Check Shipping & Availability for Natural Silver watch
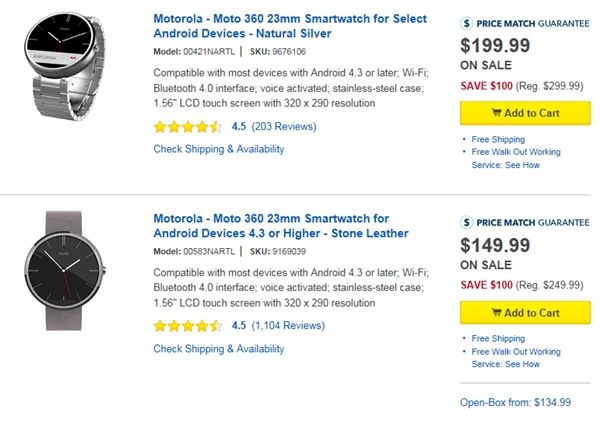Screen dimensions: 600x430 (x=219, y=149)
